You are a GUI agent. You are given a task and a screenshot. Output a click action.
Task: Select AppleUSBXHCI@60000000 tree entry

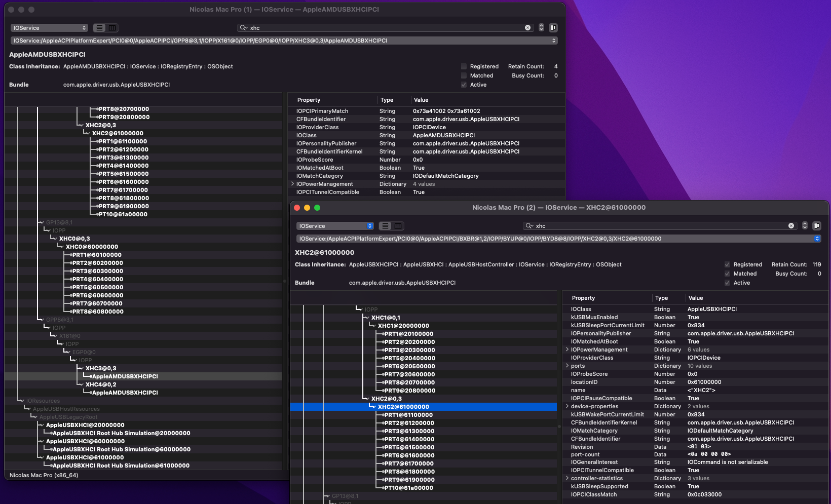coord(85,441)
